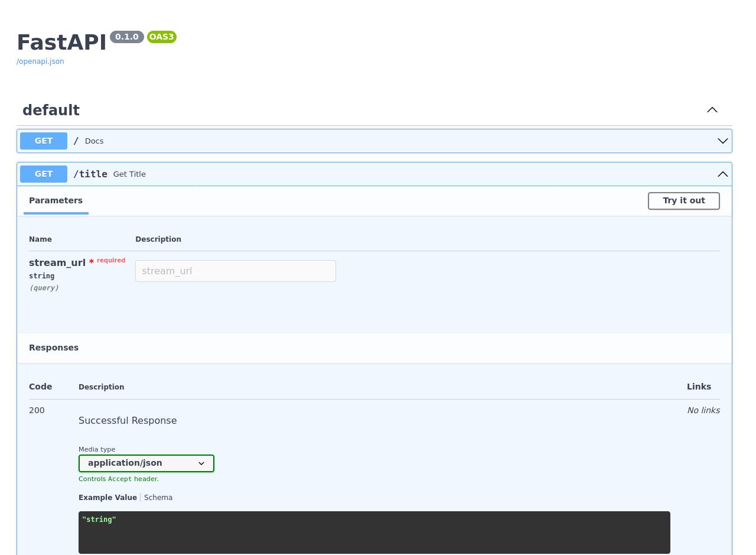Click the GET badge for /title
Viewport: 756px width, 555px height.
pos(44,174)
